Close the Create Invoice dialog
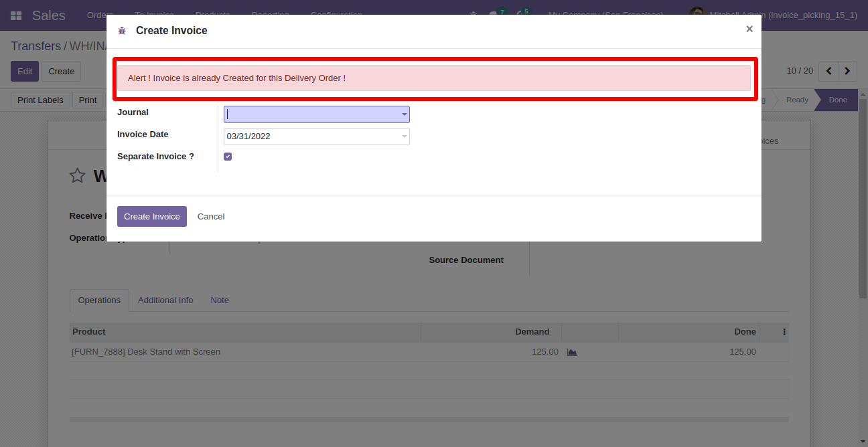 749,29
